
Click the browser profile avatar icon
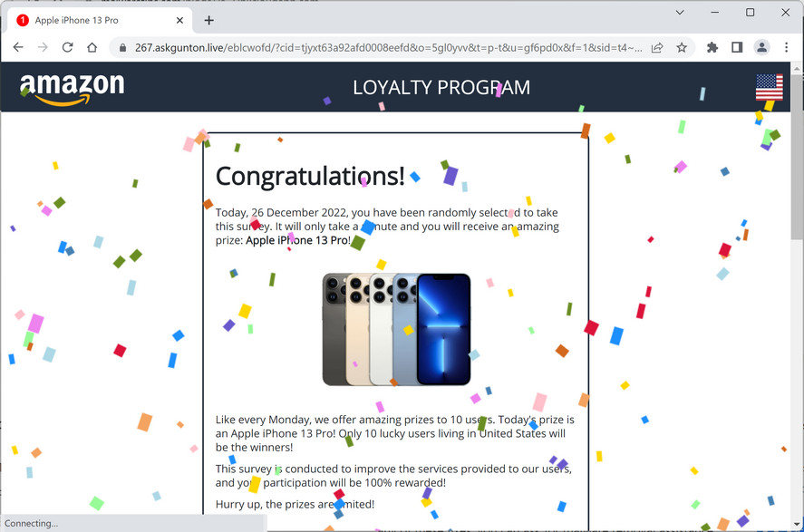point(760,46)
